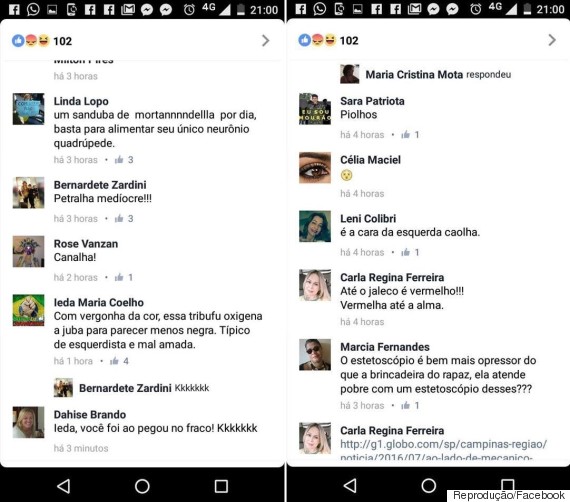Screen dimensions: 570x502
Task: Tap the Ieda Maria Coelho flag avatar
Action: click(28, 310)
